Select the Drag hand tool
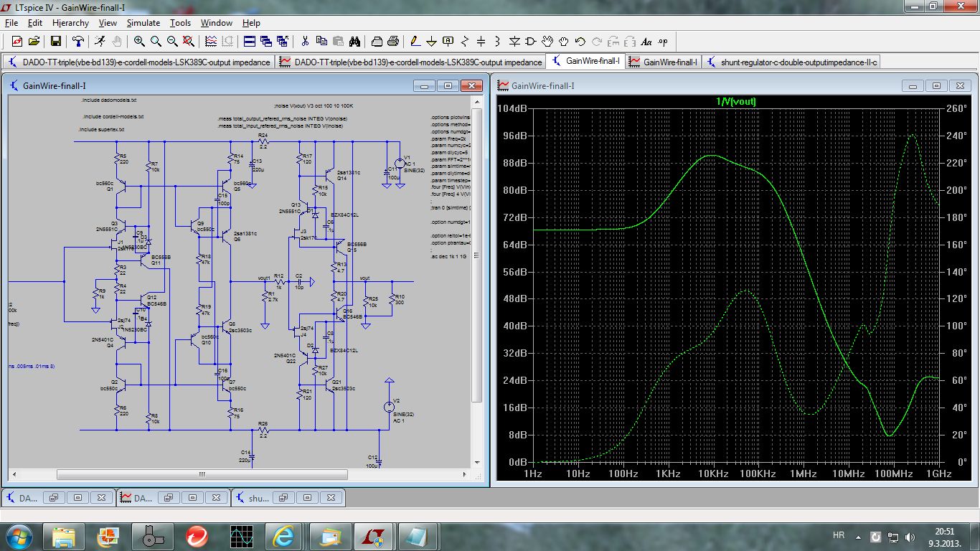The height and width of the screenshot is (551, 980). [x=564, y=42]
